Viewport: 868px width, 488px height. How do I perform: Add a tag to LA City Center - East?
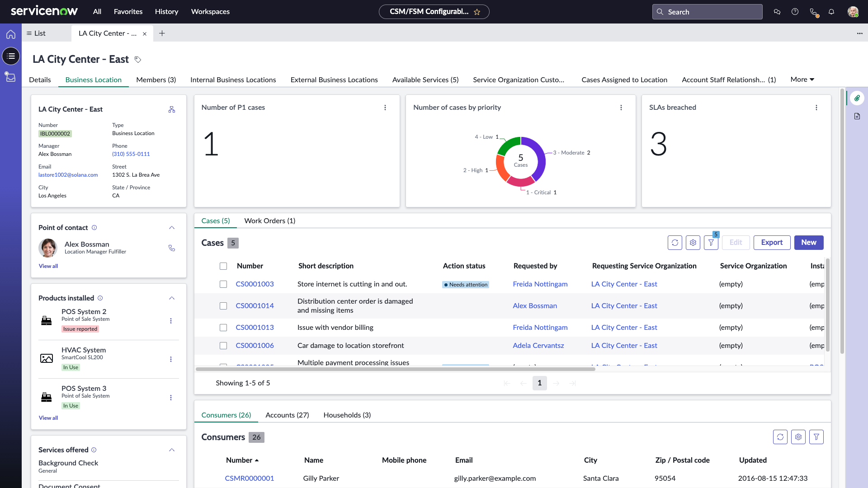(x=138, y=60)
